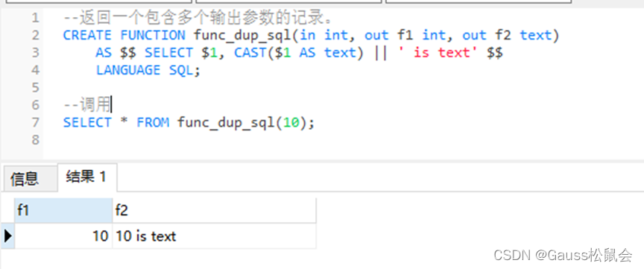This screenshot has height=269, width=644.
Task: Click line number 8 in the gutter
Action: [35, 140]
